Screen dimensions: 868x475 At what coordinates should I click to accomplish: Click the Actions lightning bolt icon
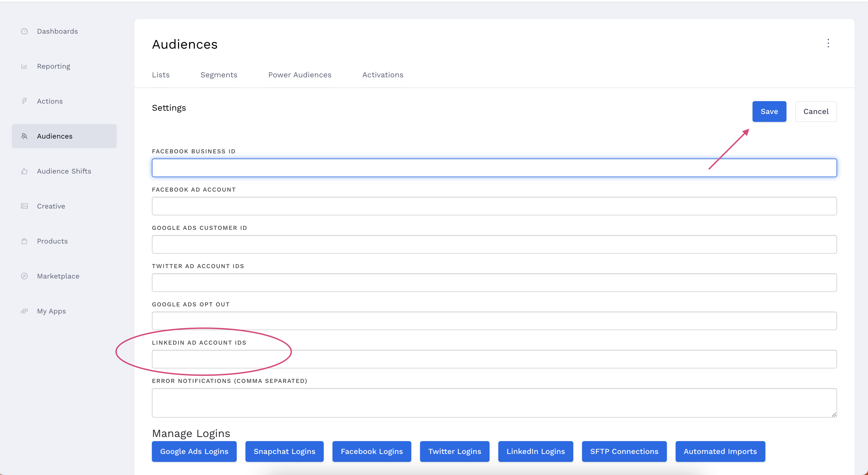(x=24, y=101)
